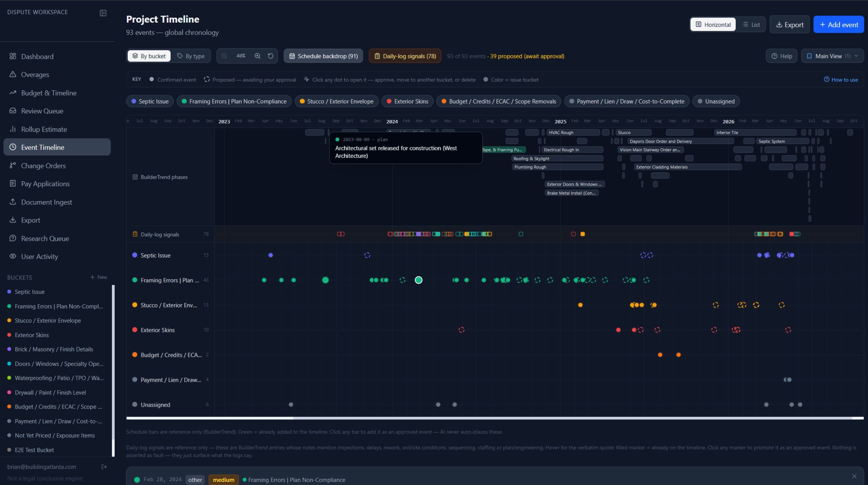Collapse the sidebar with the panel icon
This screenshot has width=868, height=485.
(x=103, y=13)
